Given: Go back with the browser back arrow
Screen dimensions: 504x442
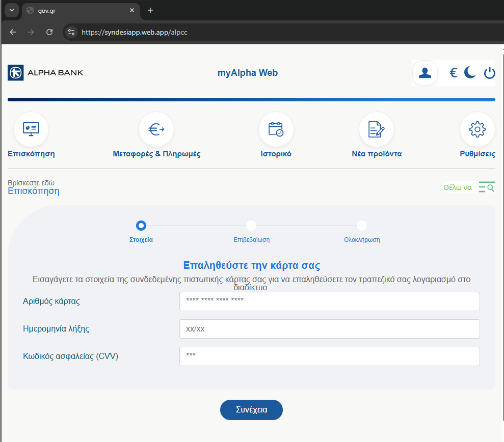Looking at the screenshot, I should tap(13, 32).
